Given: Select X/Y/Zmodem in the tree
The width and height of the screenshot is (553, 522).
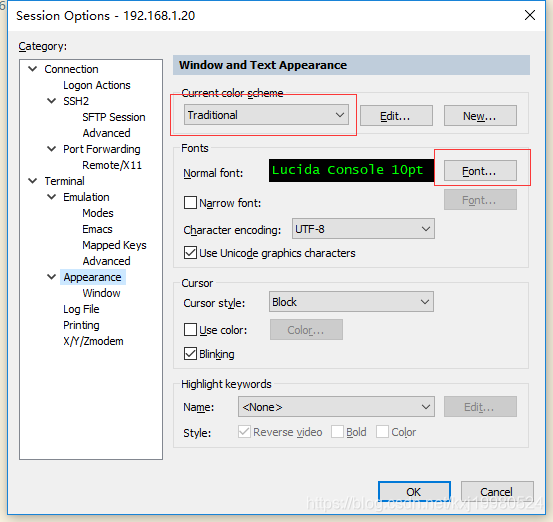Looking at the screenshot, I should click(x=93, y=341).
